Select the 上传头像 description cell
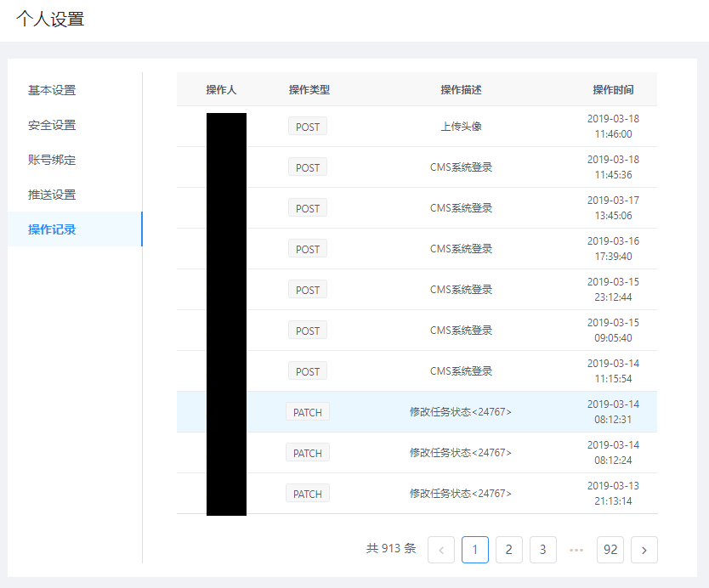This screenshot has width=709, height=588. pyautogui.click(x=461, y=126)
